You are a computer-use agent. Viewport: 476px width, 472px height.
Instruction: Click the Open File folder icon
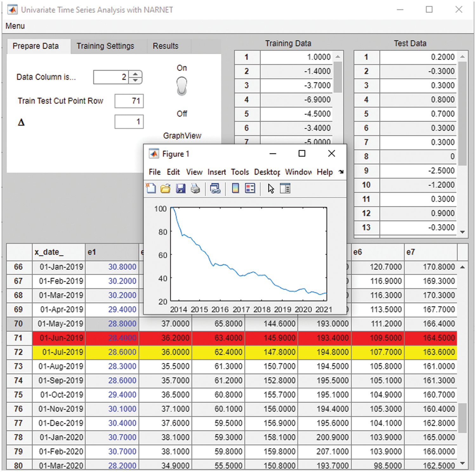pyautogui.click(x=165, y=188)
